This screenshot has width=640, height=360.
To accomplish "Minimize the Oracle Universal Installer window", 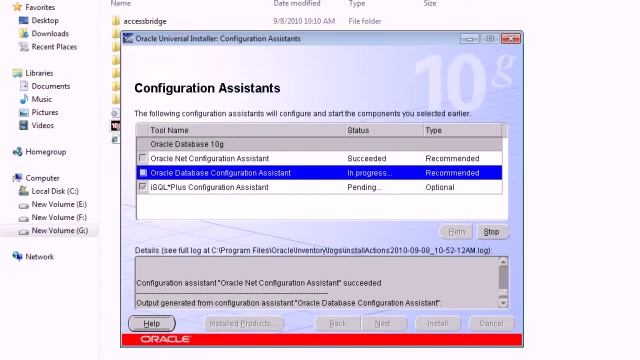I will click(x=469, y=38).
